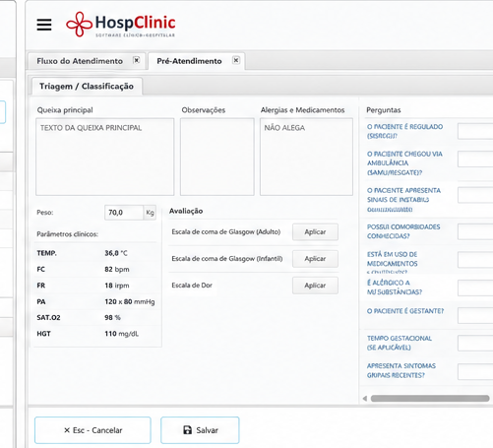The width and height of the screenshot is (493, 448).
Task: Open the Triagem / Classificação tab
Action: pyautogui.click(x=87, y=87)
